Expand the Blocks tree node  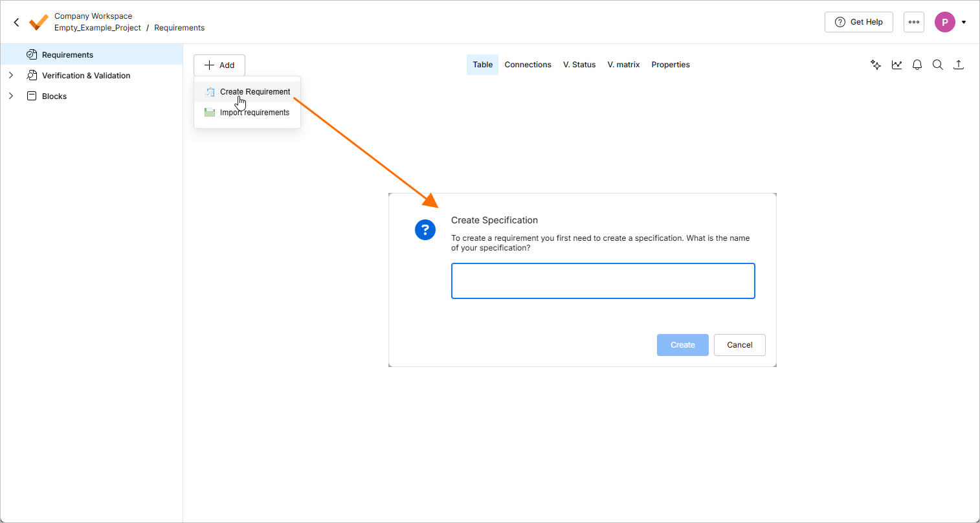pos(11,96)
